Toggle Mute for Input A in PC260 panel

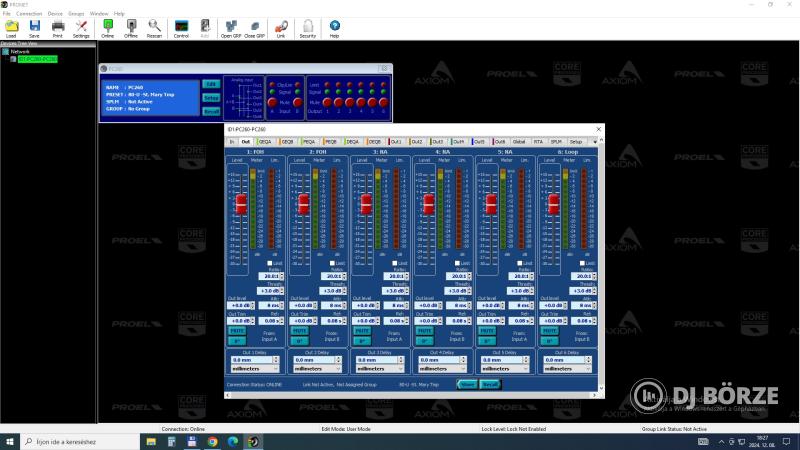pos(272,103)
